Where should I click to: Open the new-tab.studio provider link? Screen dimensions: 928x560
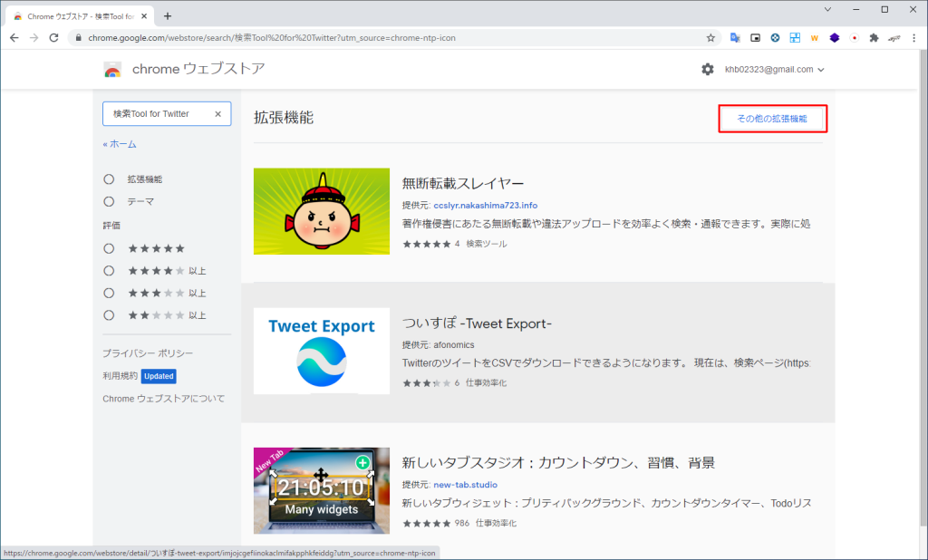[x=465, y=484]
